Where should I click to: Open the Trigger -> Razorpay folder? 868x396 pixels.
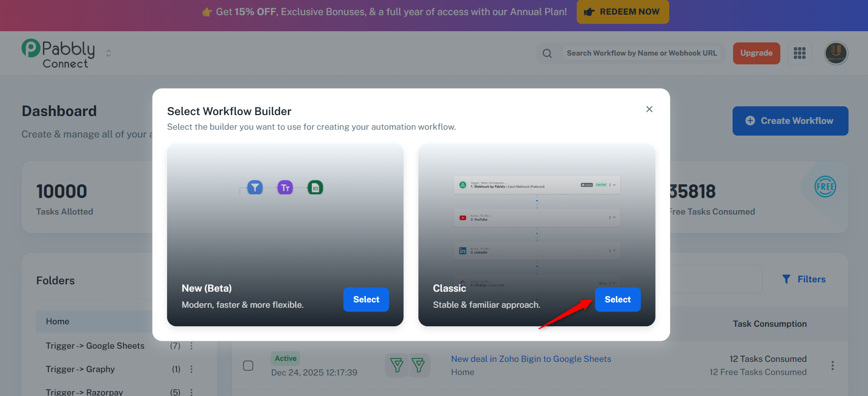(84, 392)
